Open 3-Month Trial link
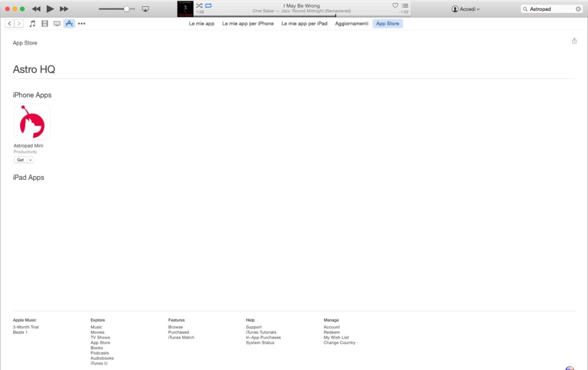 click(26, 327)
